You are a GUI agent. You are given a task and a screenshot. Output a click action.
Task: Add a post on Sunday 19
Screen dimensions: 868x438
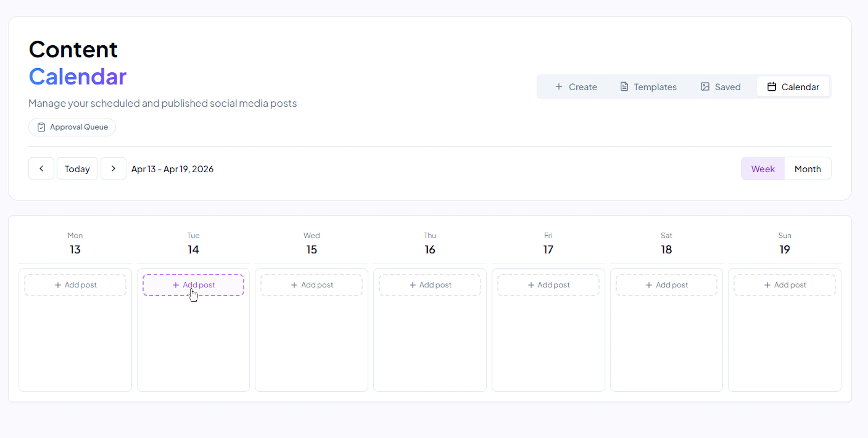784,285
